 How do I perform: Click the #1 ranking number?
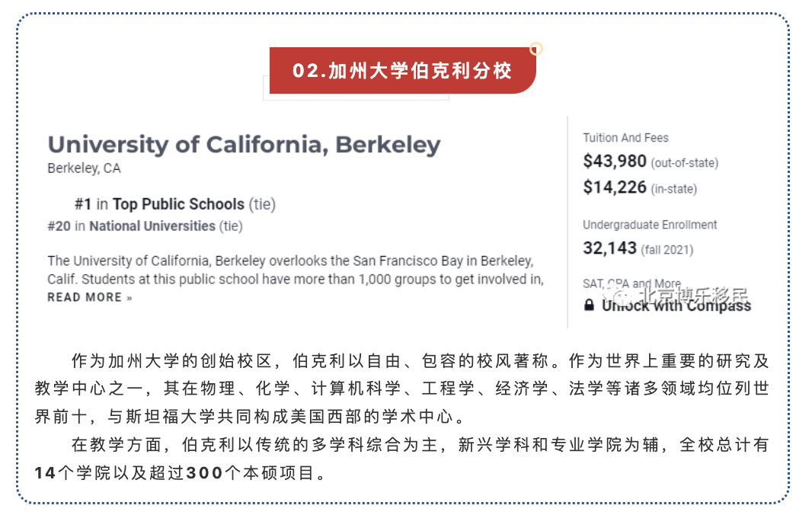pyautogui.click(x=82, y=204)
